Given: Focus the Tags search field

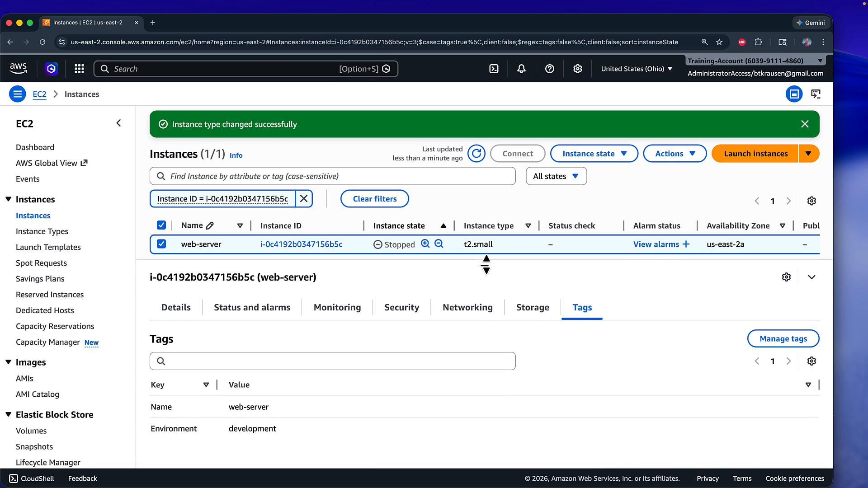Looking at the screenshot, I should [x=332, y=361].
